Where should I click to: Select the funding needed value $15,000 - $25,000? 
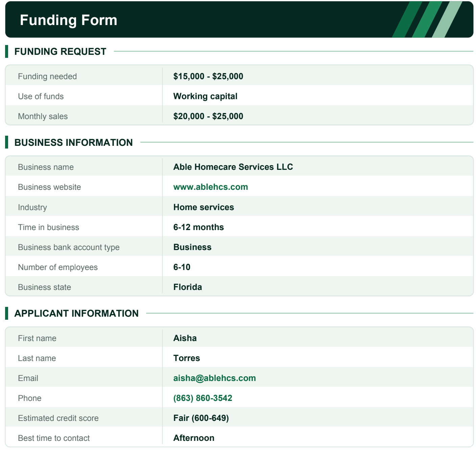(x=208, y=76)
